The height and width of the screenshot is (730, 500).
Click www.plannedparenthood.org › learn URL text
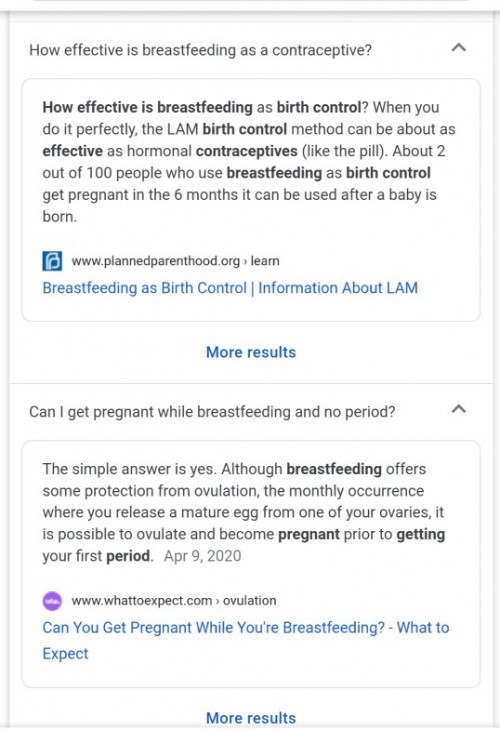point(175,261)
